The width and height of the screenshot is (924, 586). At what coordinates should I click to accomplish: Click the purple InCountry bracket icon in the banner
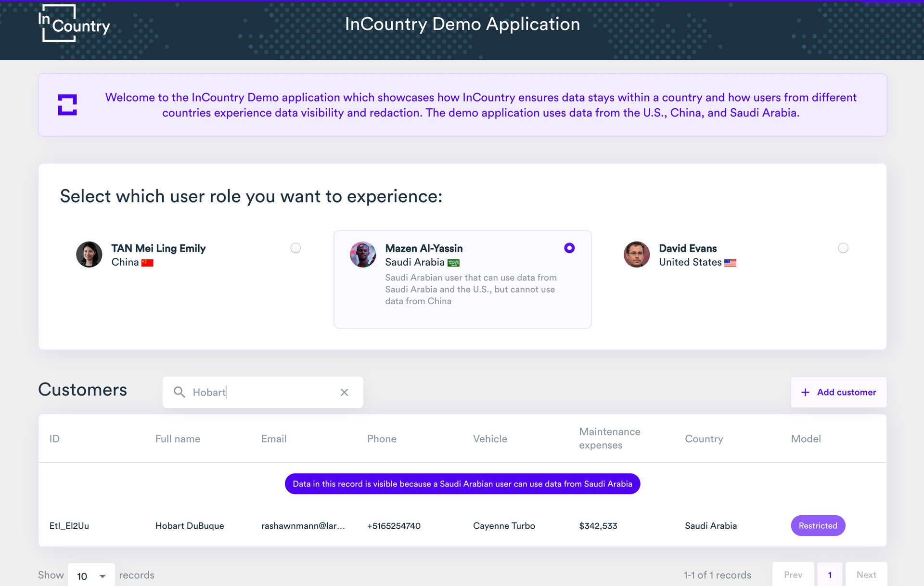point(67,105)
